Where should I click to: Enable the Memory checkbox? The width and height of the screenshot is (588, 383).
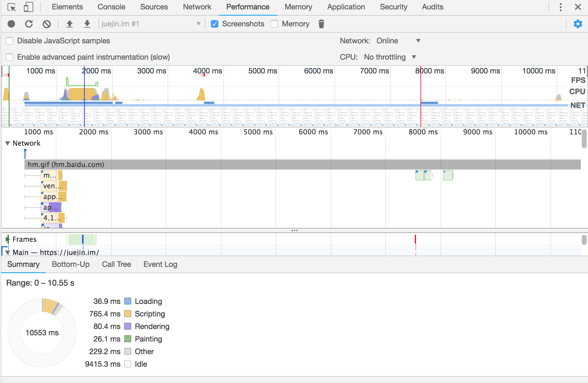[274, 24]
